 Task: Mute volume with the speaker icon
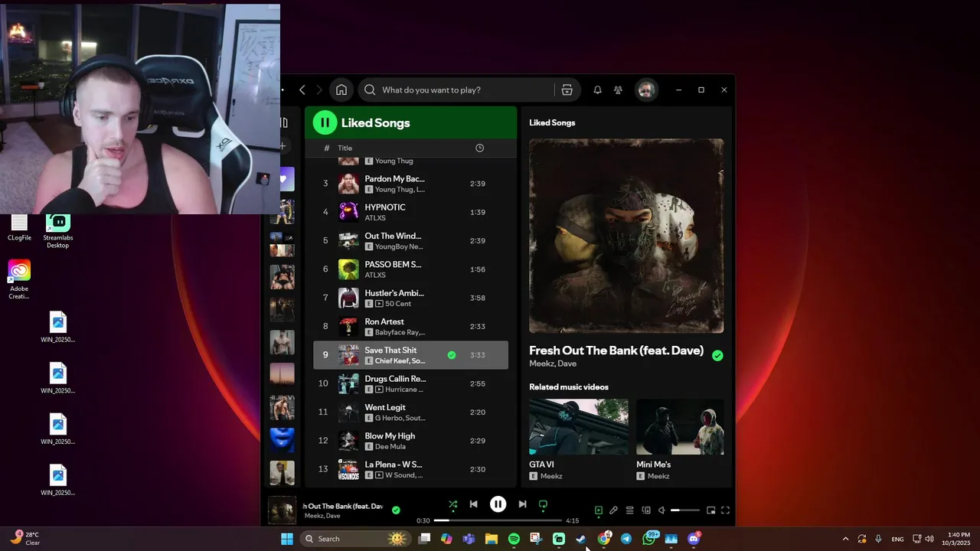tap(662, 510)
